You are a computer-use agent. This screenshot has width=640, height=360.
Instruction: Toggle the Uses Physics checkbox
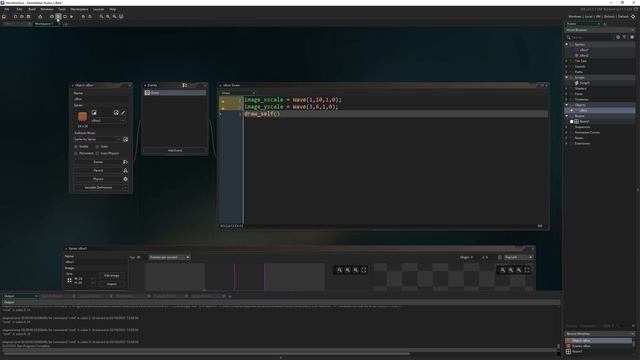pyautogui.click(x=97, y=153)
